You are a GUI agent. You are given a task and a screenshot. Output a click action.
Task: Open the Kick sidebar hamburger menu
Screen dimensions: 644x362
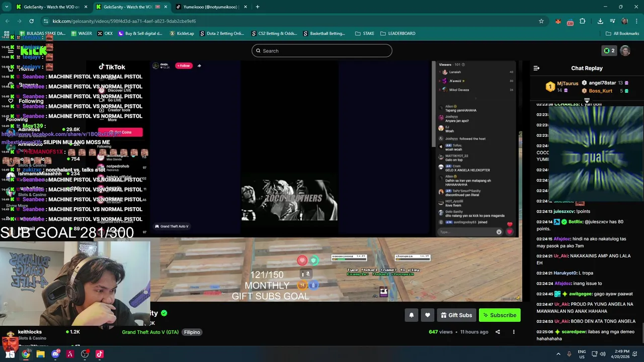[x=10, y=51]
